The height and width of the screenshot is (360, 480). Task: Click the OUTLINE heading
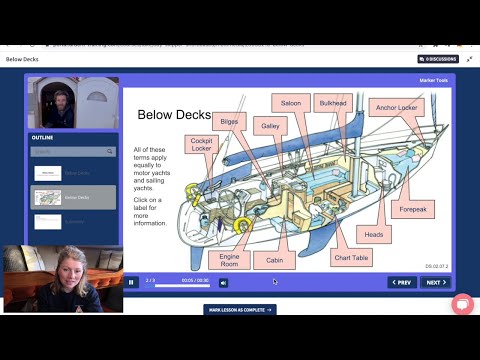coord(42,137)
